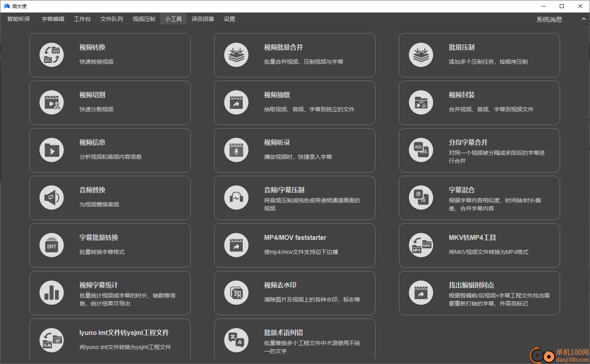This screenshot has height=364, width=590.
Task: Click description 为视频替换音频
Action: 99,204
